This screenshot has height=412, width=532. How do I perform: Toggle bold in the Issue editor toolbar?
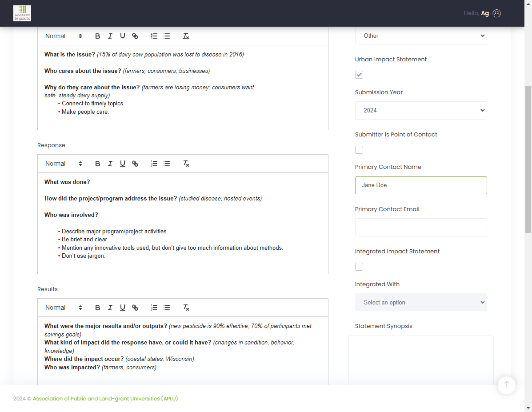tap(97, 36)
